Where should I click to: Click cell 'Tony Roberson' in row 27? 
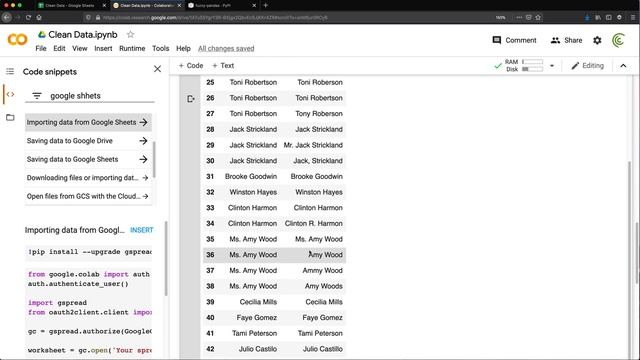coord(319,113)
